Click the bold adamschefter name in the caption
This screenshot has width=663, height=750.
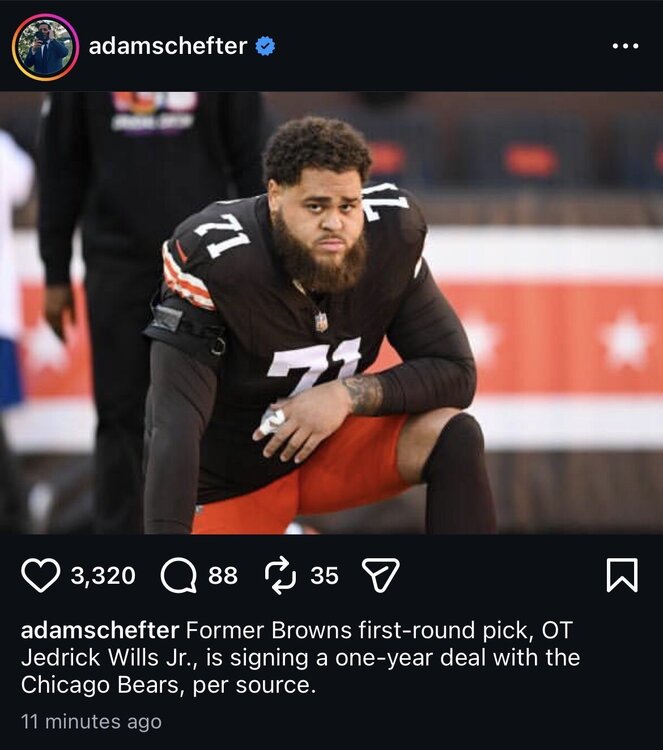click(100, 630)
